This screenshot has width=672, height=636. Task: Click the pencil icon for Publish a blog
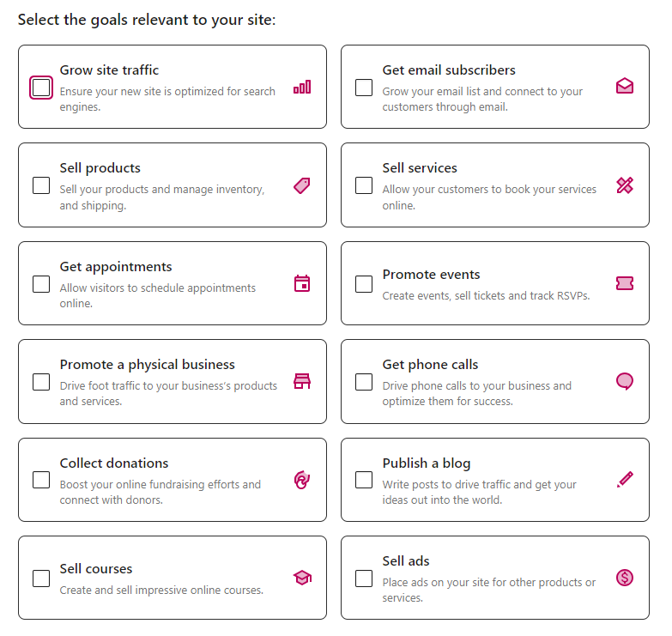pyautogui.click(x=625, y=479)
